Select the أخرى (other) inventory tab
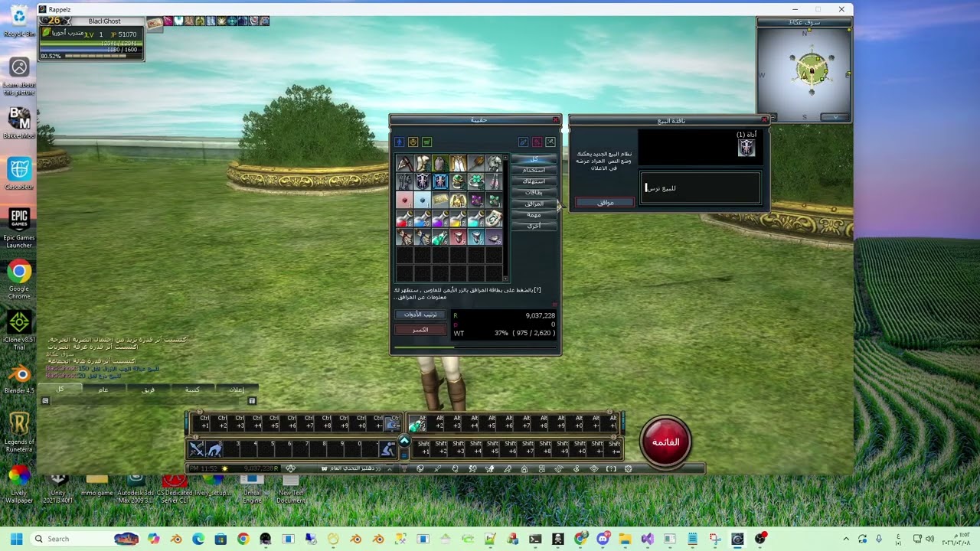This screenshot has width=980, height=551. click(x=534, y=226)
